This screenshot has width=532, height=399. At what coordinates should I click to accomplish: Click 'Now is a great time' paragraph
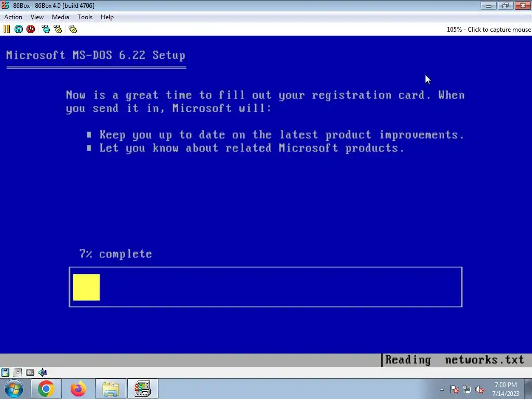tap(265, 101)
